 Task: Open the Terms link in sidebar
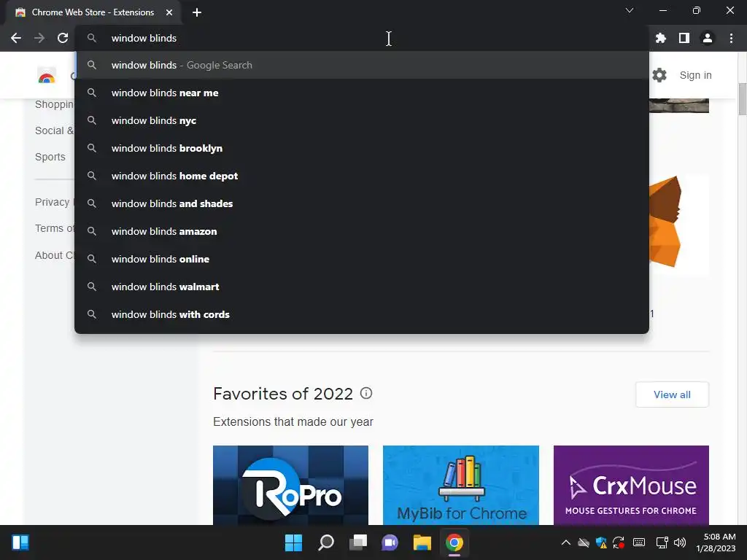point(54,228)
